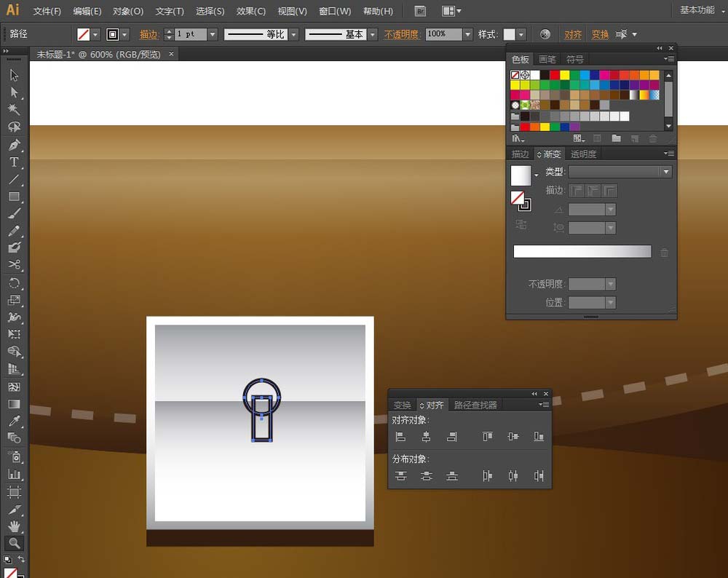Switch to 变换 tab in align panel
The image size is (728, 578).
[402, 405]
